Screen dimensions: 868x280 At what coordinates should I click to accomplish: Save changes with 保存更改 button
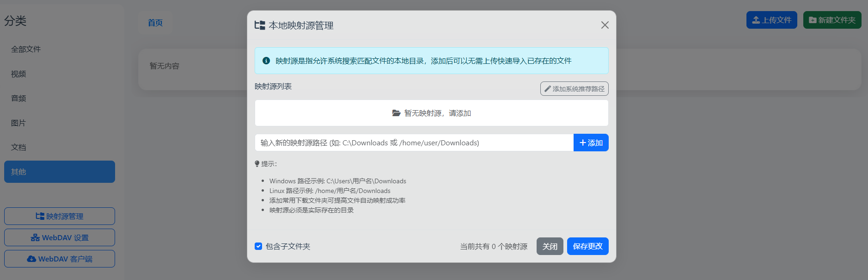pos(587,246)
